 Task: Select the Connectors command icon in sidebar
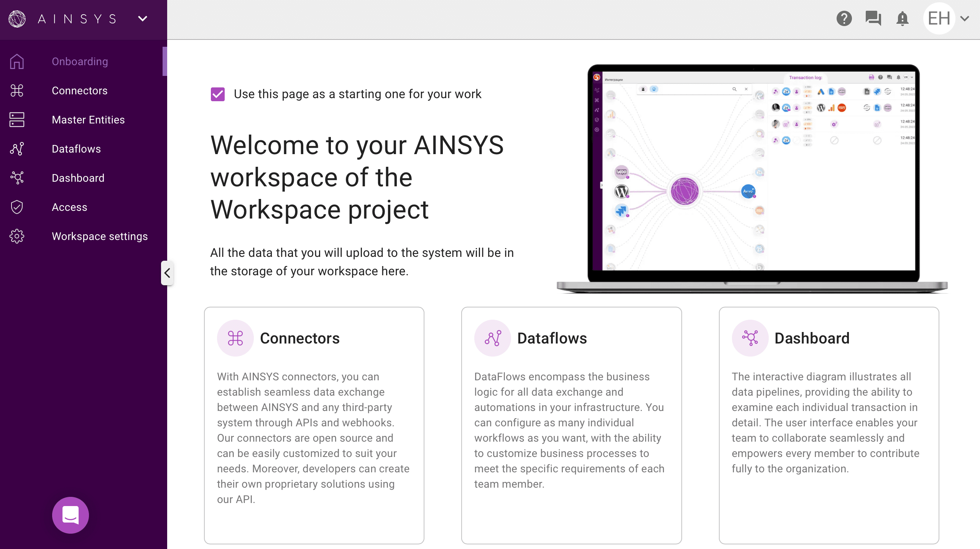[17, 90]
